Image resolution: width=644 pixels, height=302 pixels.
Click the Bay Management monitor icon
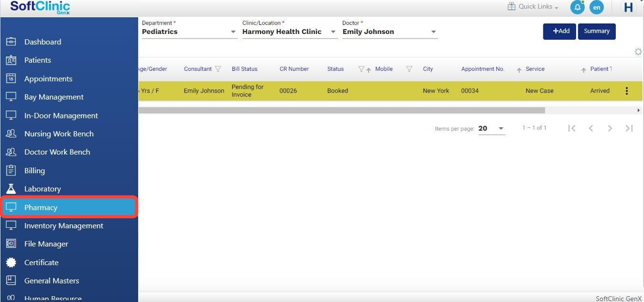point(11,97)
